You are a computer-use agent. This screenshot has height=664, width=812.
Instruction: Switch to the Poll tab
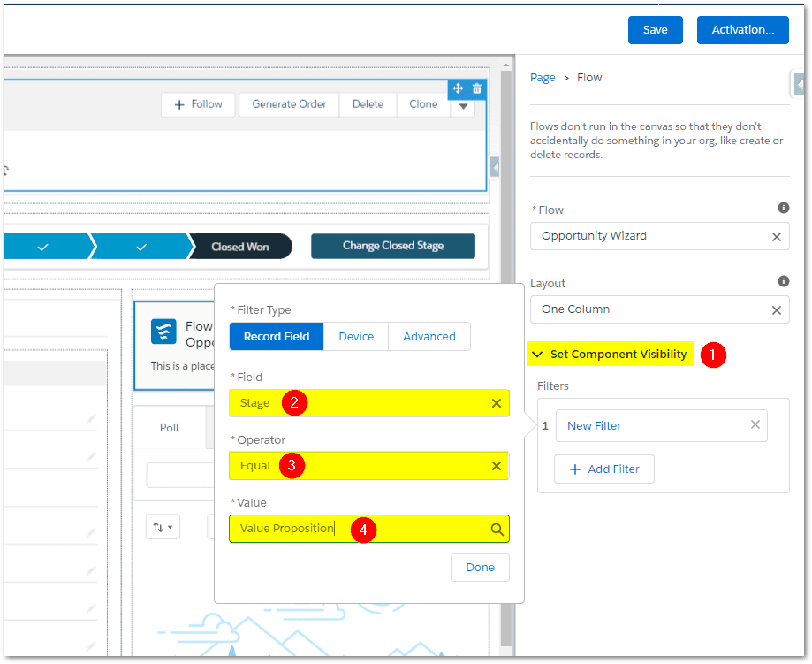169,427
